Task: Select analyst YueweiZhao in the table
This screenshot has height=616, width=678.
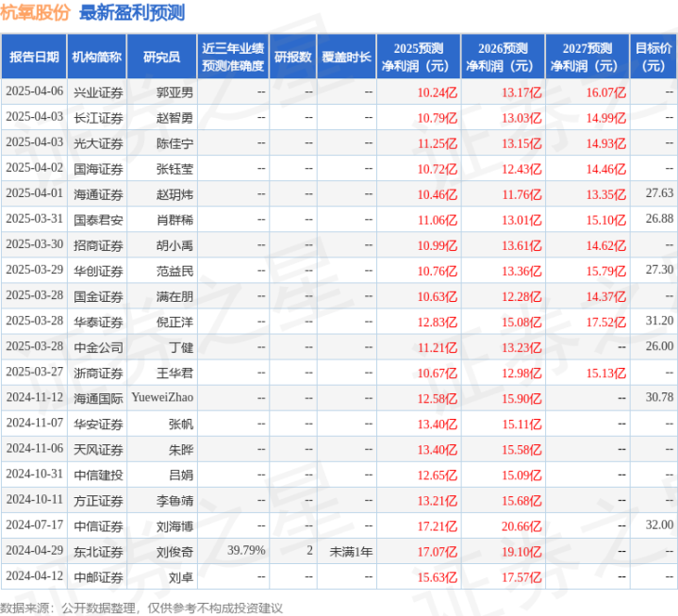Action: click(x=161, y=398)
